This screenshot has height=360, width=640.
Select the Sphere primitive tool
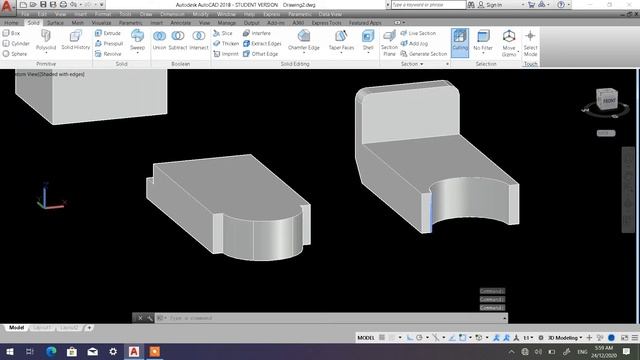click(15, 54)
